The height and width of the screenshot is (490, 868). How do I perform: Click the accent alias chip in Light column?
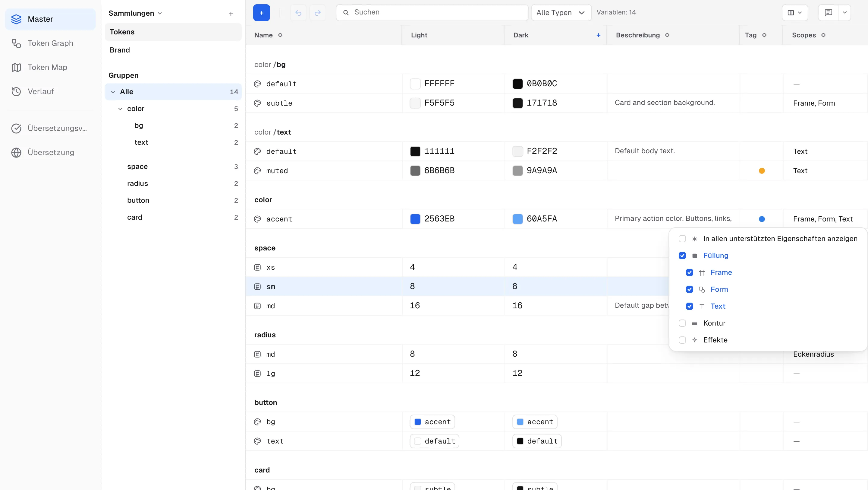coord(432,422)
